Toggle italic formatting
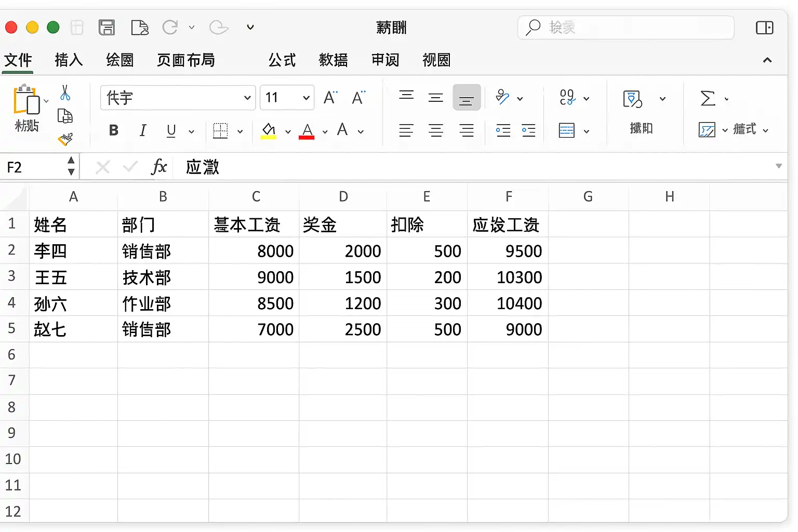This screenshot has width=798, height=532. coord(143,130)
